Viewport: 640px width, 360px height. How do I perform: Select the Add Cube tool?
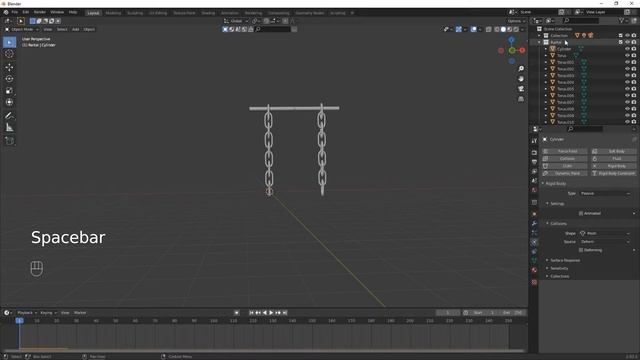click(x=9, y=141)
